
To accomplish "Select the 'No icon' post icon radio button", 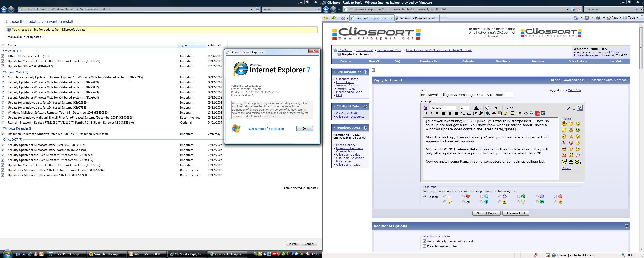I will [x=425, y=197].
